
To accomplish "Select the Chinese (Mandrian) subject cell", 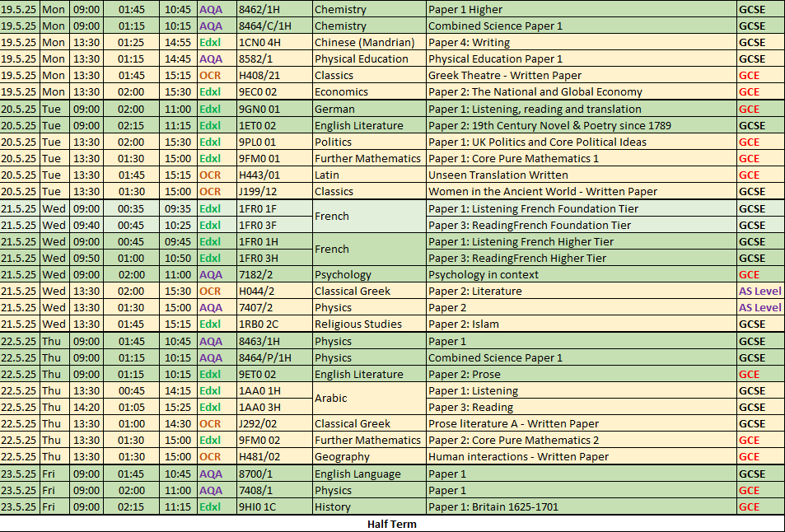I will click(x=368, y=42).
